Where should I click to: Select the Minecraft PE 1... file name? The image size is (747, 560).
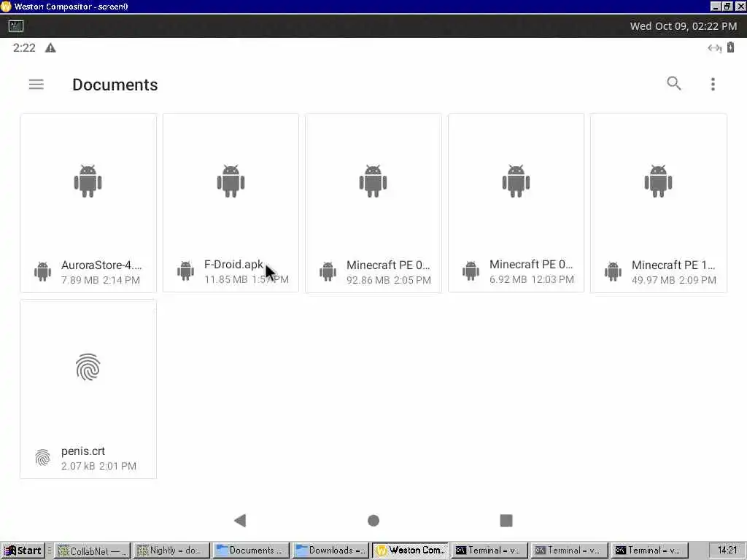click(673, 265)
